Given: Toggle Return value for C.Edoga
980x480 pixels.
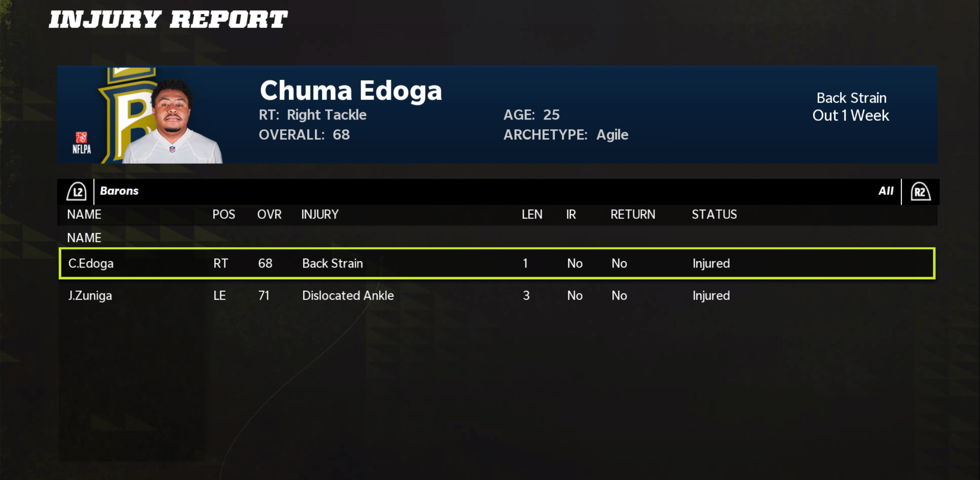Looking at the screenshot, I should pyautogui.click(x=619, y=263).
